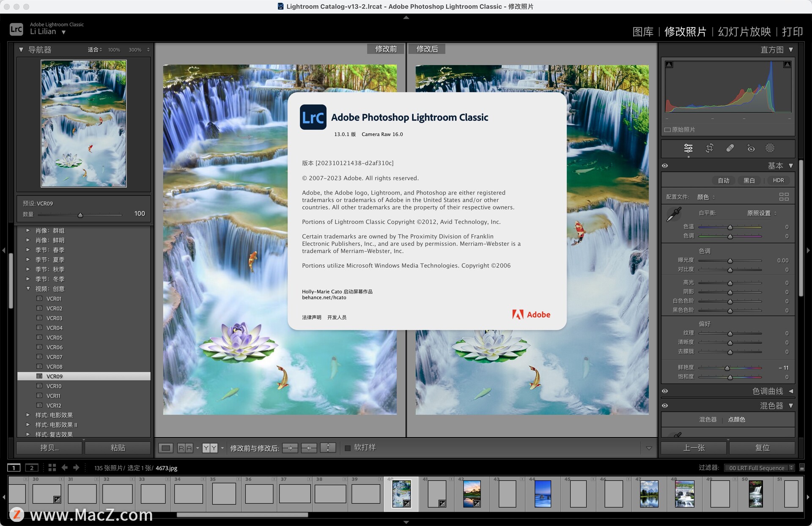812x526 pixels.
Task: Select main window display button 1
Action: [14, 468]
